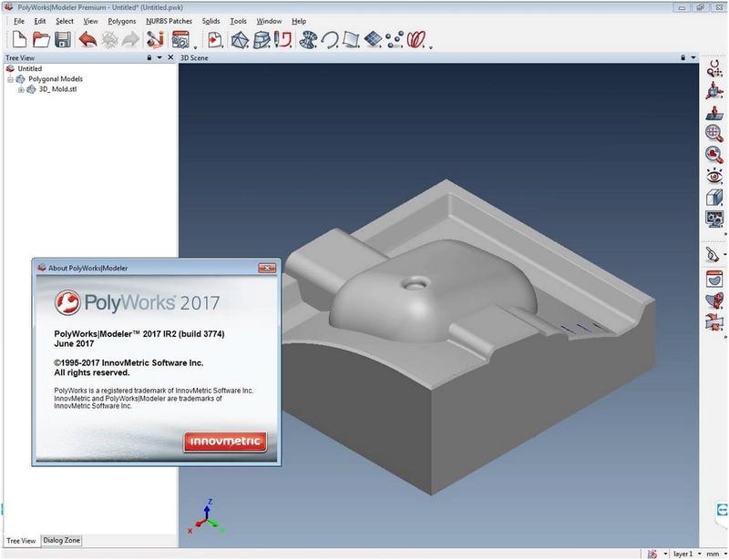Close the About PolyWorks|Modeler dialog

click(266, 268)
